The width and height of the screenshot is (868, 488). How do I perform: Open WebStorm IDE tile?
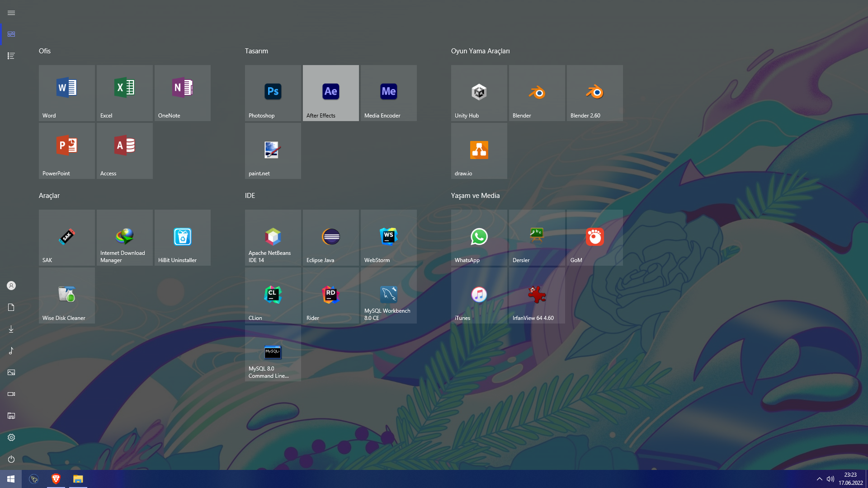coord(388,237)
